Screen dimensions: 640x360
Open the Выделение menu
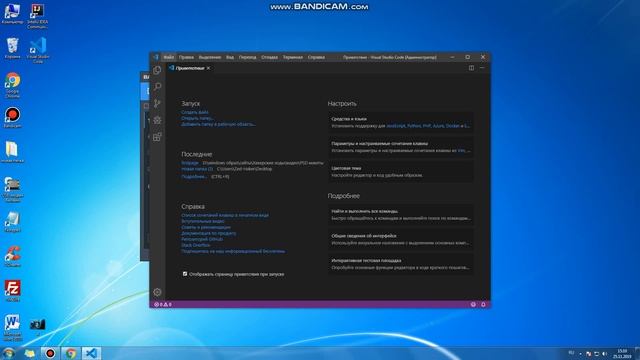pyautogui.click(x=210, y=58)
